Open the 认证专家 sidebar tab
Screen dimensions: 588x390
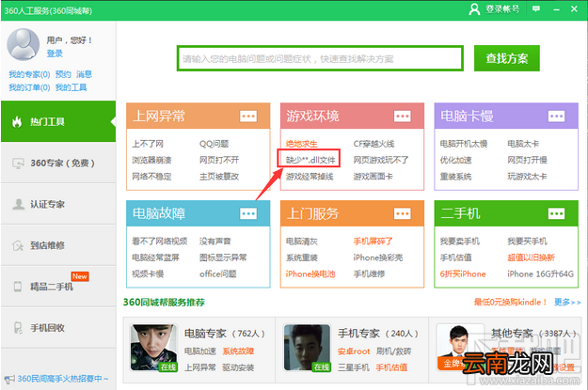58,204
